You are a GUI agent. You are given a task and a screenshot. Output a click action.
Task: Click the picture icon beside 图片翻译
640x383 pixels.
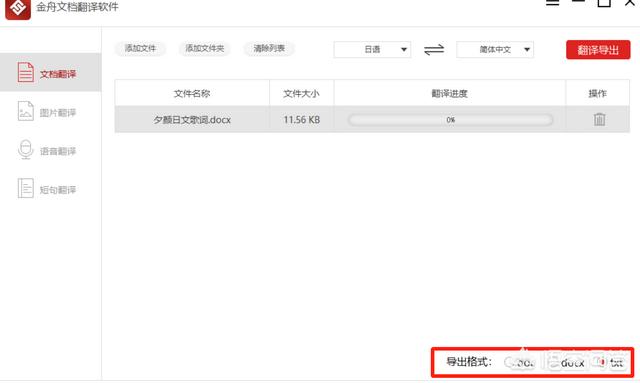pos(25,111)
